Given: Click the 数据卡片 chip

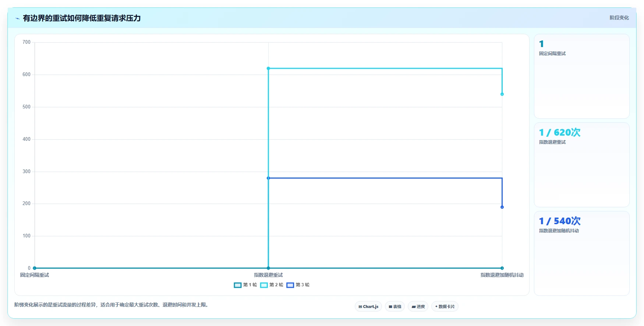Looking at the screenshot, I should [x=445, y=307].
